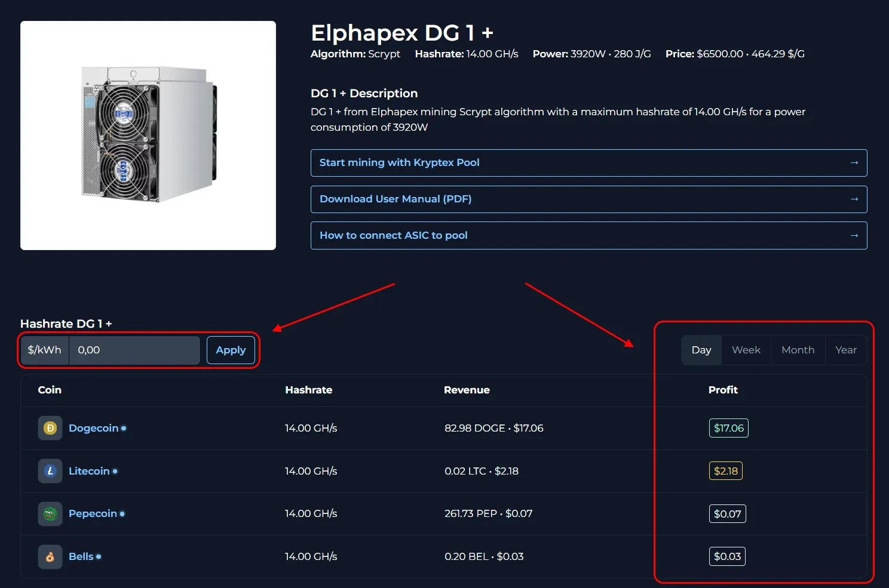This screenshot has height=588, width=889.
Task: Switch profit period to Week
Action: click(x=746, y=350)
